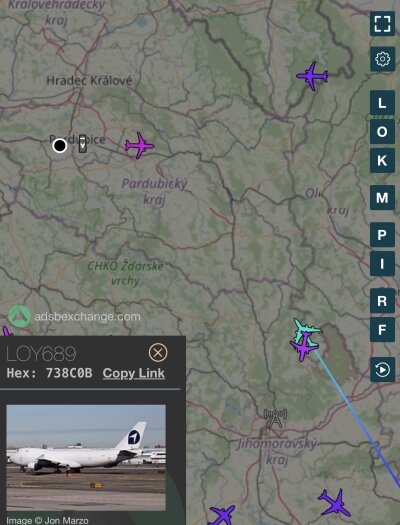Select the purple plane at the top right
The height and width of the screenshot is (525, 400).
(x=312, y=76)
